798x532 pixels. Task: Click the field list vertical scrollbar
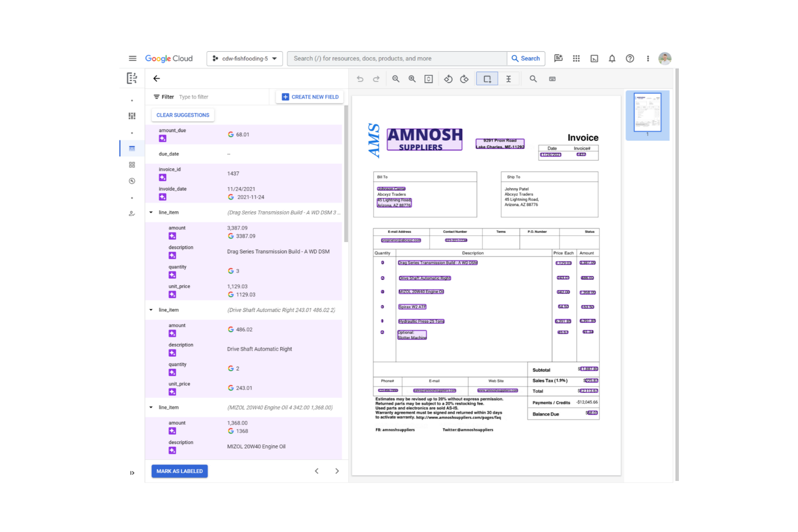click(346, 174)
